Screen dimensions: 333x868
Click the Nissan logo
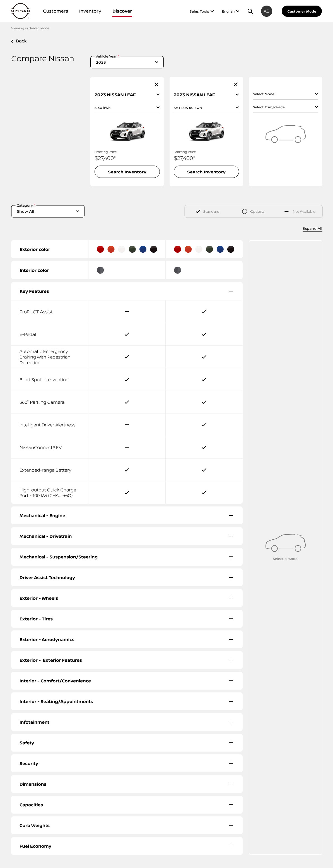[x=20, y=11]
